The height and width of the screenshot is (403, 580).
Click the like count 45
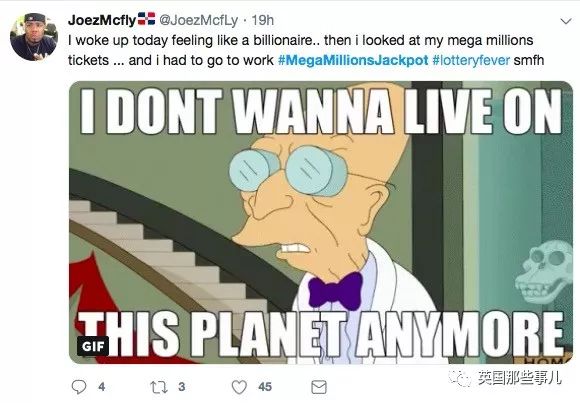coord(265,387)
